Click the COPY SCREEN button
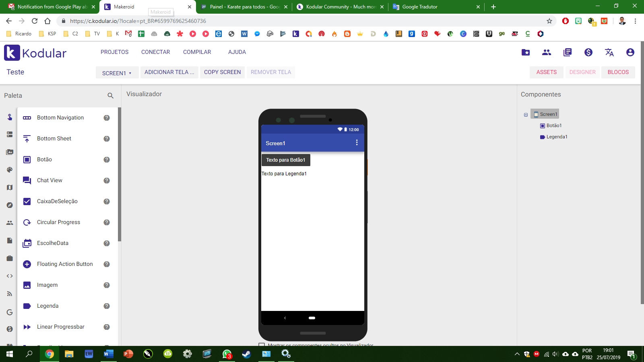Image resolution: width=644 pixels, height=362 pixels. (x=223, y=72)
